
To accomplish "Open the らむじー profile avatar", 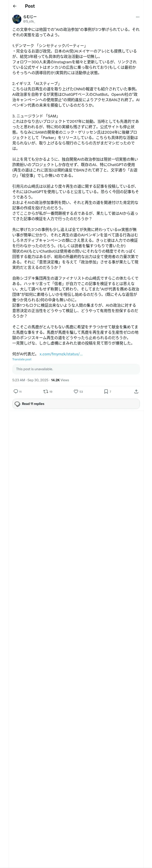I will point(17,19).
